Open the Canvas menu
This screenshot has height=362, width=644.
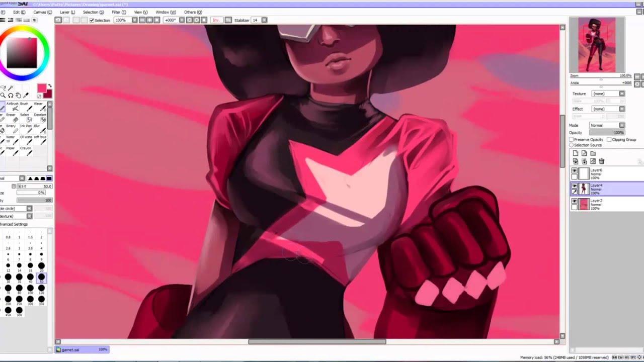42,12
